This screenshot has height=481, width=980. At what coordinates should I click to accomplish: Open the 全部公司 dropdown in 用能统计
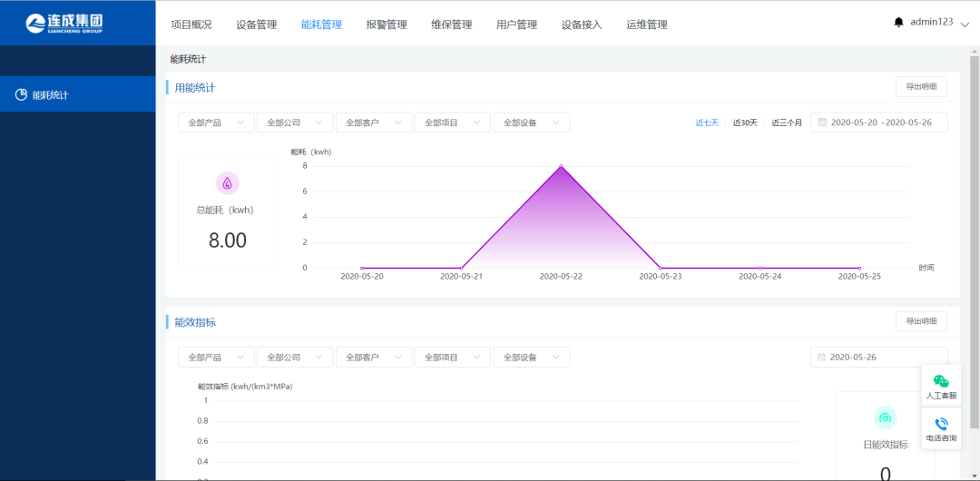295,123
